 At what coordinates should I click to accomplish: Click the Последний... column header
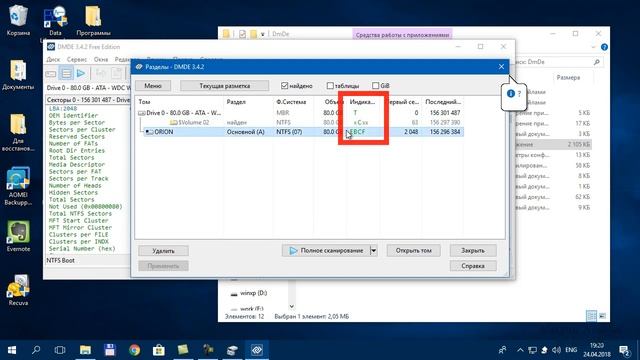click(443, 102)
